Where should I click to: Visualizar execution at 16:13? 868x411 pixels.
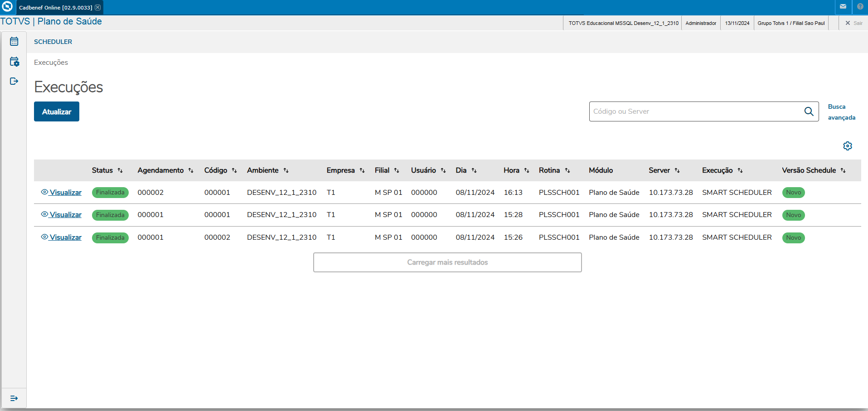tap(61, 193)
